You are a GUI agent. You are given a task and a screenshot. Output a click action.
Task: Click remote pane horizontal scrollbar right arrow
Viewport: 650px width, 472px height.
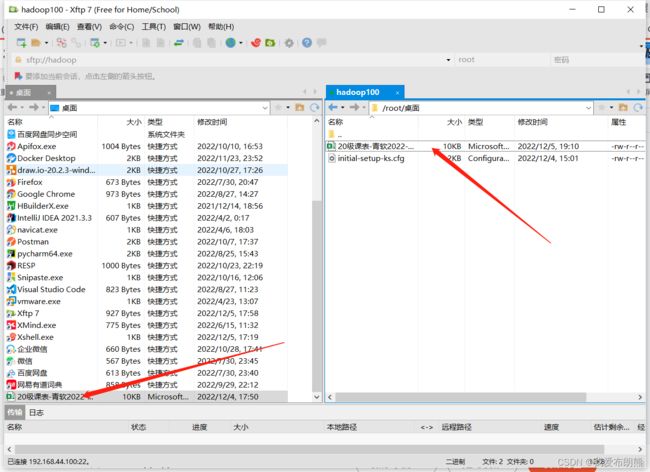click(640, 397)
